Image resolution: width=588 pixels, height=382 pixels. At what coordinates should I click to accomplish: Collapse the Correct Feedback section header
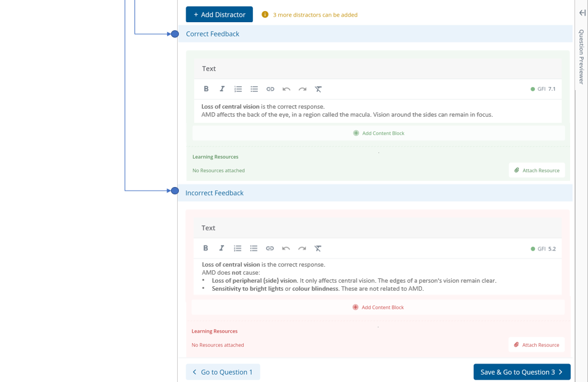[213, 34]
